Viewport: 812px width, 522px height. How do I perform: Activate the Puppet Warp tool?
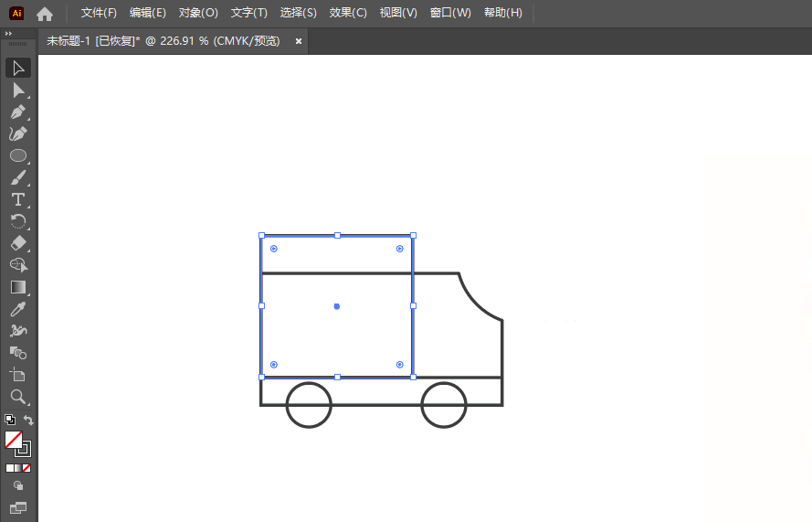[x=18, y=331]
